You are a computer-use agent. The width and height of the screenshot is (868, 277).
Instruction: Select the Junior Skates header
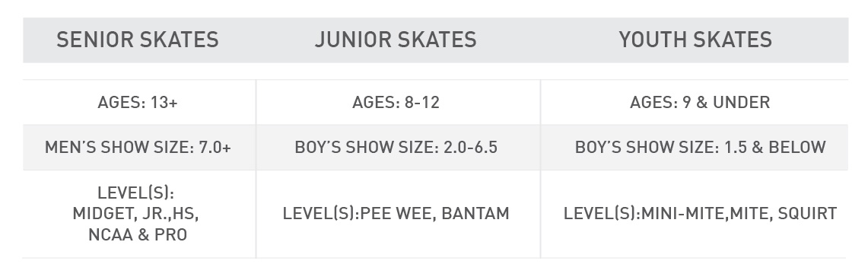tap(396, 40)
